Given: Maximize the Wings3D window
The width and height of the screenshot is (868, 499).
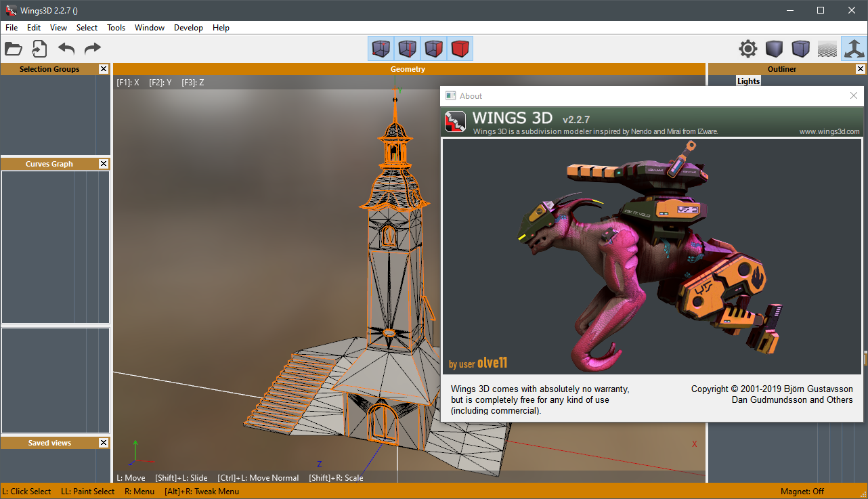Looking at the screenshot, I should [x=821, y=10].
